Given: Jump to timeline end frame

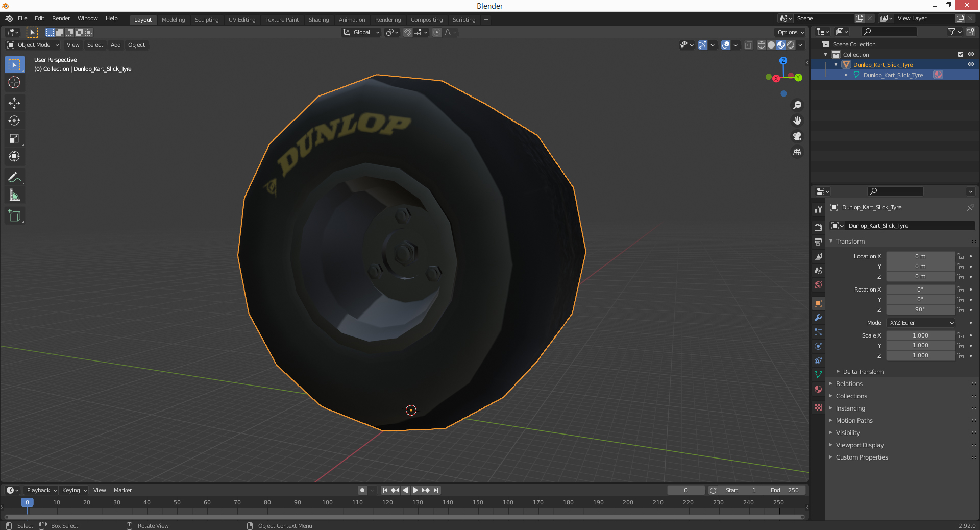Looking at the screenshot, I should [436, 490].
